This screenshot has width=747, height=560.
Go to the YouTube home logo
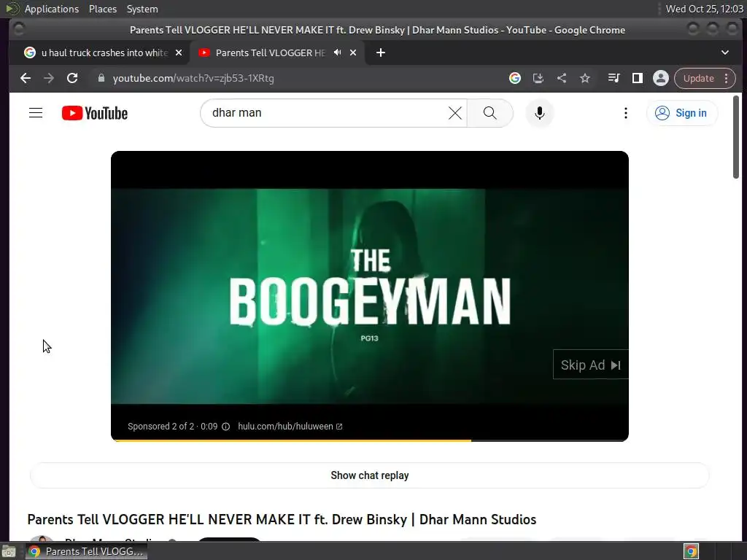pos(95,113)
